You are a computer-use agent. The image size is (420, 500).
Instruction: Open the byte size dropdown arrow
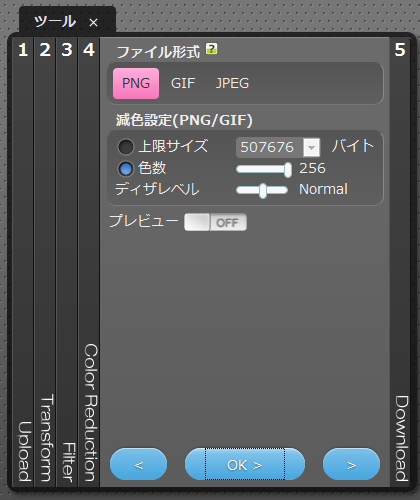(x=311, y=147)
